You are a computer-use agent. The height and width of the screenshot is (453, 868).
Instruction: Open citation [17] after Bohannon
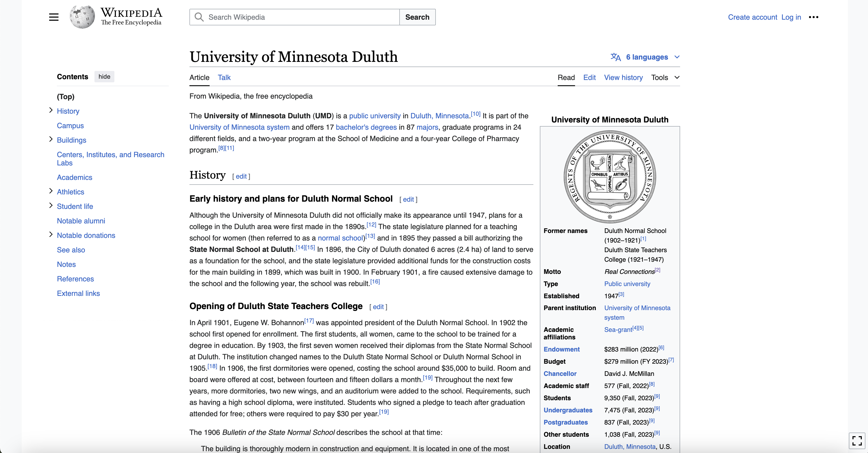tap(309, 320)
